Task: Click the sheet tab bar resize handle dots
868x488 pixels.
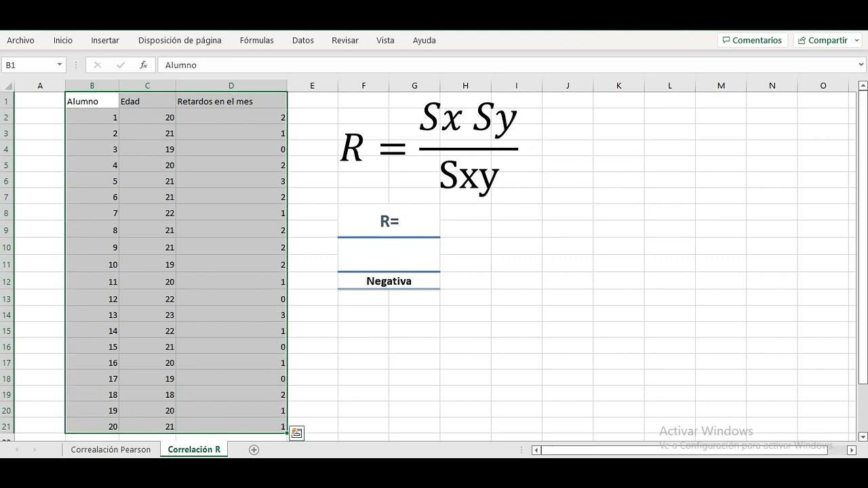Action: (522, 450)
